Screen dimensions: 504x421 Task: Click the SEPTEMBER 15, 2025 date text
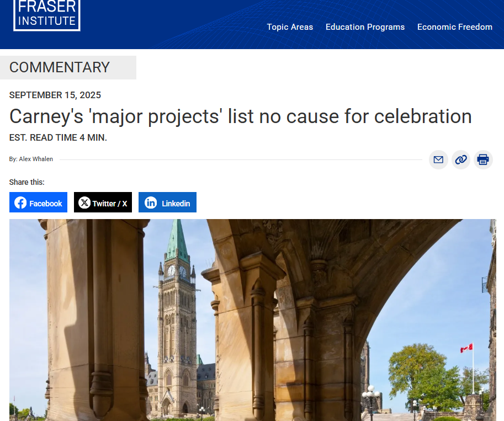tap(55, 95)
